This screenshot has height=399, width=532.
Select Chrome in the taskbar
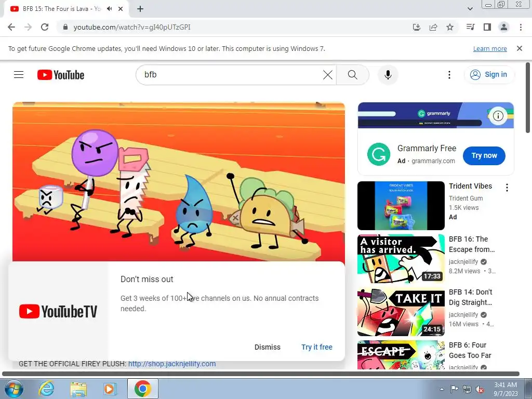pos(142,389)
